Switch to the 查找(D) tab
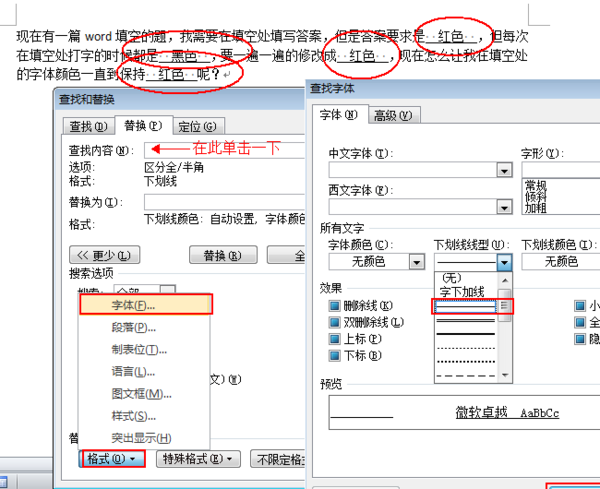600x489 pixels. (x=88, y=126)
